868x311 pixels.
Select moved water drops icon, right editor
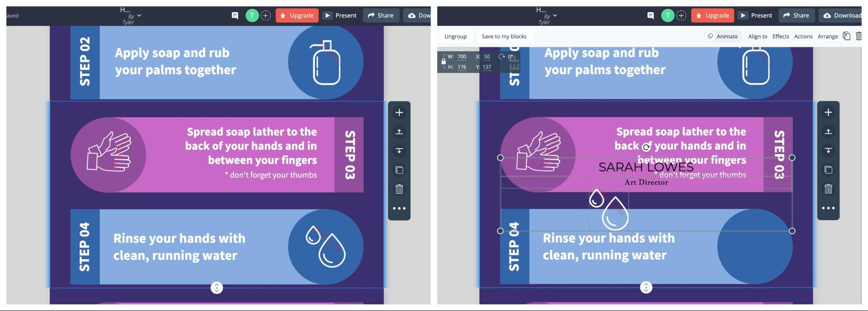coord(609,210)
